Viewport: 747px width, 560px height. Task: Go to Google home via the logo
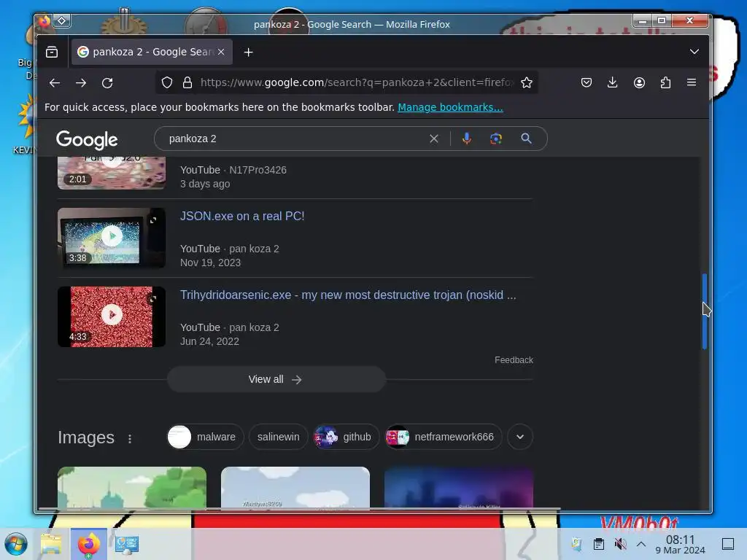coord(87,139)
